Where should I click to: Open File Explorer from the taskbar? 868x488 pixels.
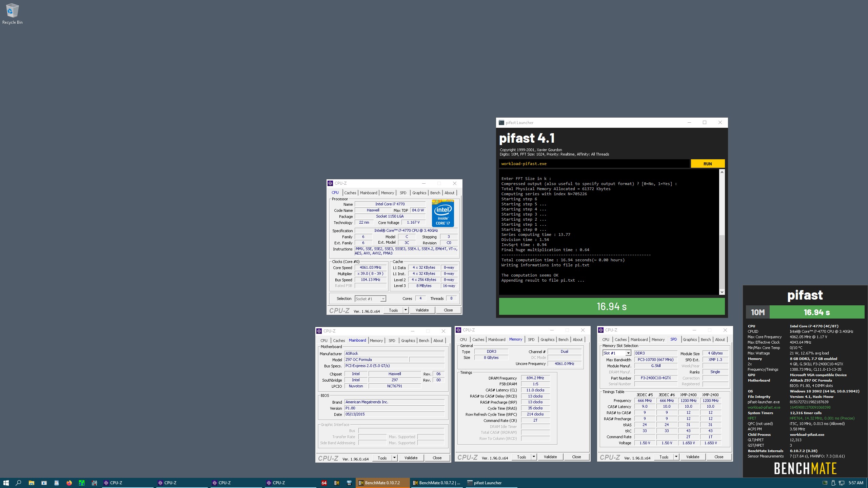(x=31, y=483)
